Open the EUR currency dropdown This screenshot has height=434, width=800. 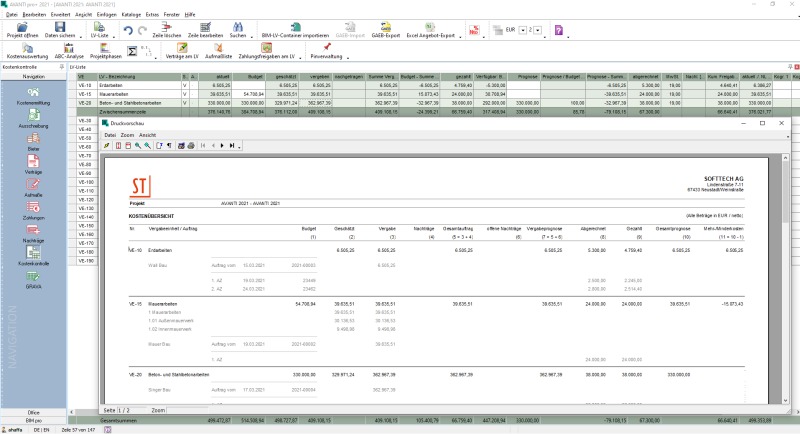[x=522, y=31]
